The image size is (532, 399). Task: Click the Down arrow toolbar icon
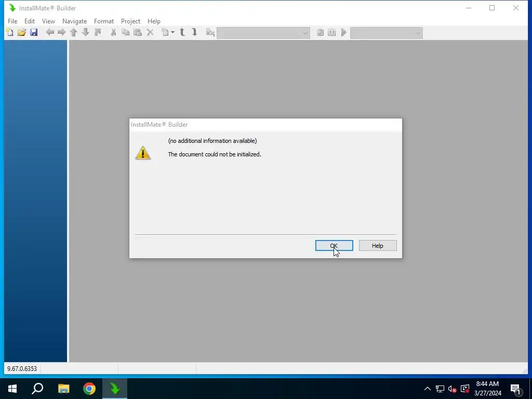click(x=86, y=33)
